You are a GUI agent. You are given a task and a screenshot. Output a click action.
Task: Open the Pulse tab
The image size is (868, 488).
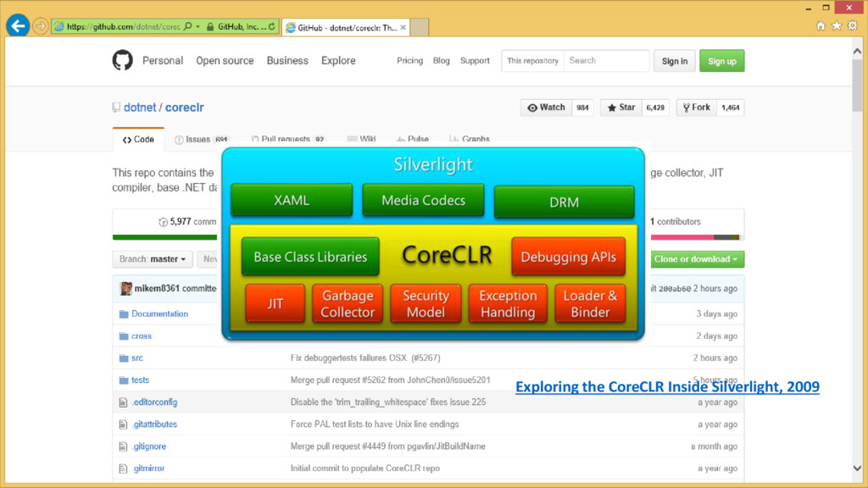[x=413, y=140]
